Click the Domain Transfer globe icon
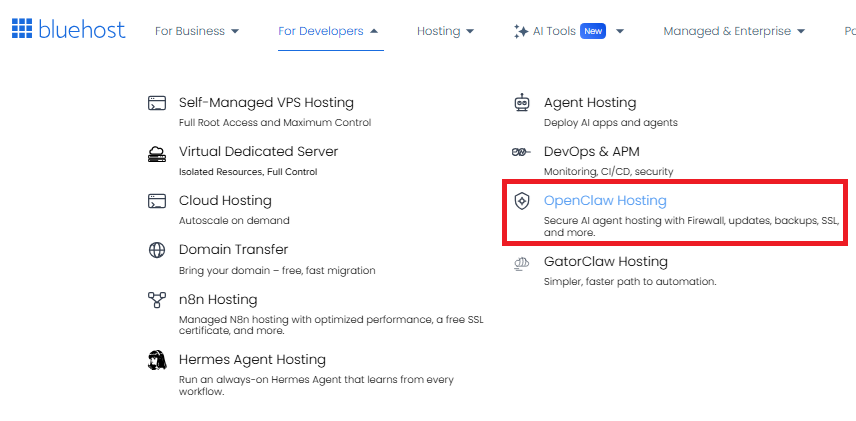 click(x=157, y=250)
